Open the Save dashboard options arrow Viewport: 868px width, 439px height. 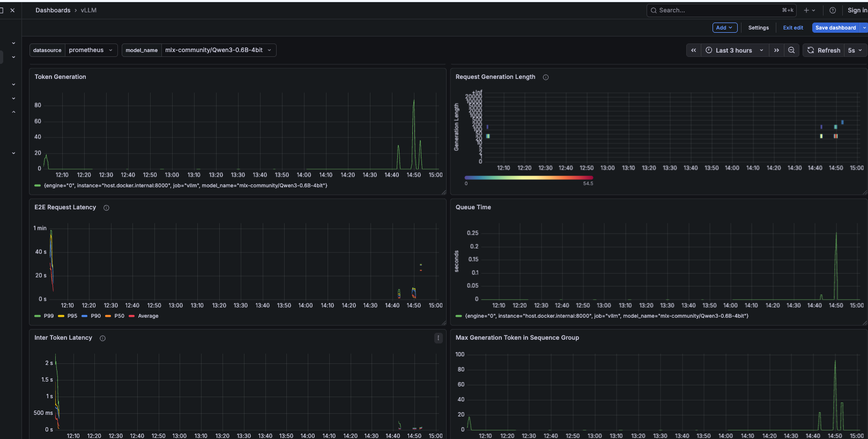click(864, 28)
